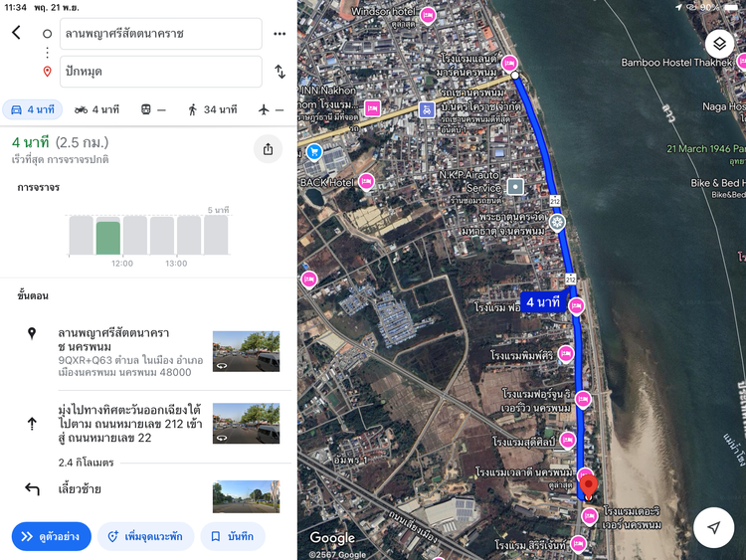This screenshot has height=560, width=746.
Task: Edit origin field ลานพญาศรีสัตตนาคราช
Action: coord(161,34)
